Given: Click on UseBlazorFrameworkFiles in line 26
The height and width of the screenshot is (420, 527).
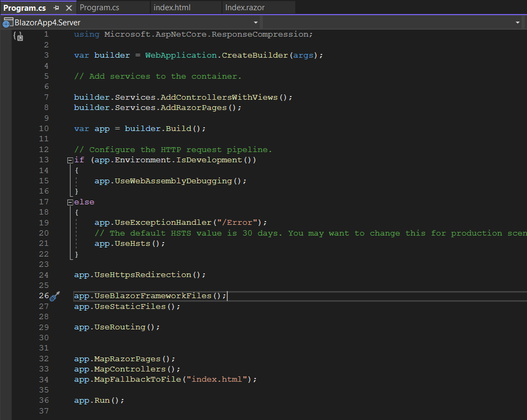Looking at the screenshot, I should click(x=153, y=296).
